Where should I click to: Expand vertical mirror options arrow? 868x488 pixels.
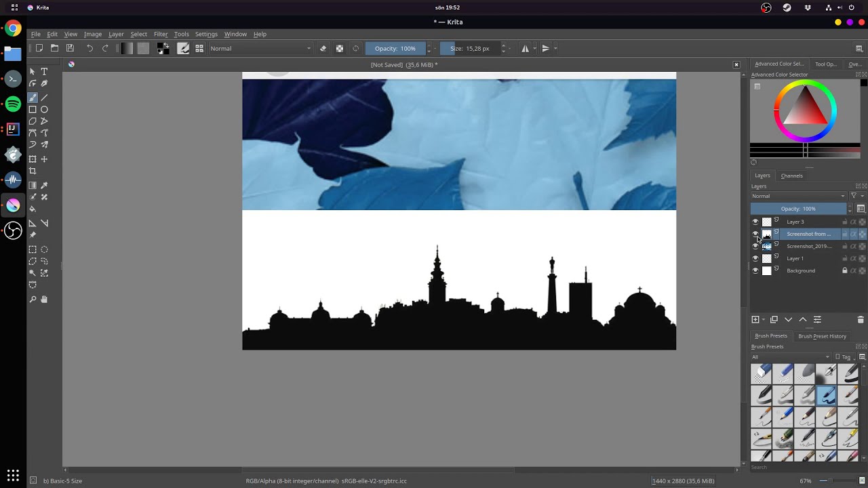555,48
